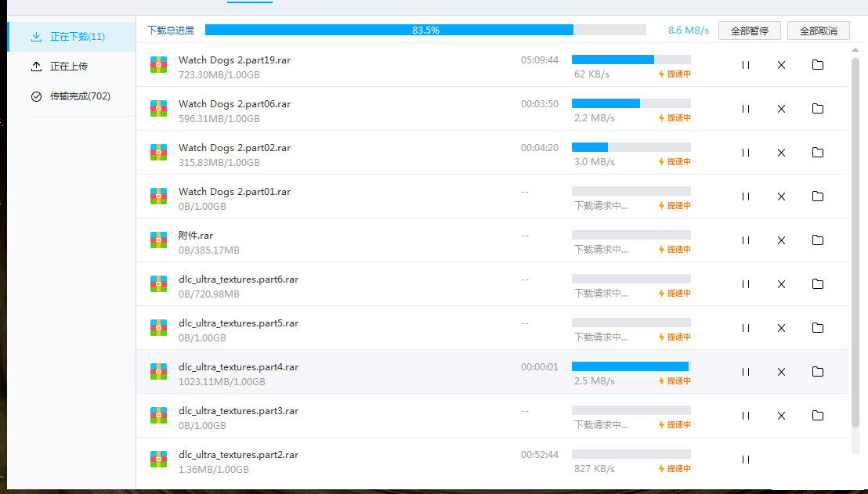Click 提速中 boost link for part06.rar
868x494 pixels.
pyautogui.click(x=675, y=118)
